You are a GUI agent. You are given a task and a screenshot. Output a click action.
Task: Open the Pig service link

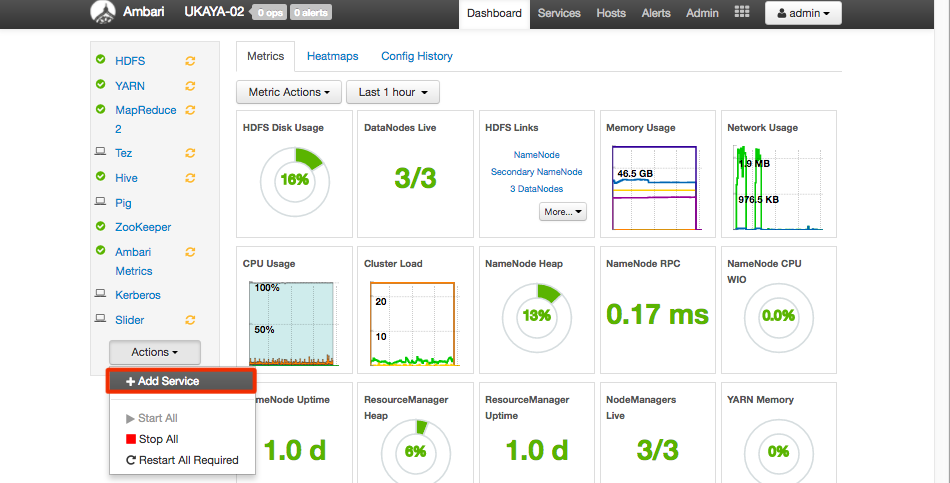tap(124, 203)
